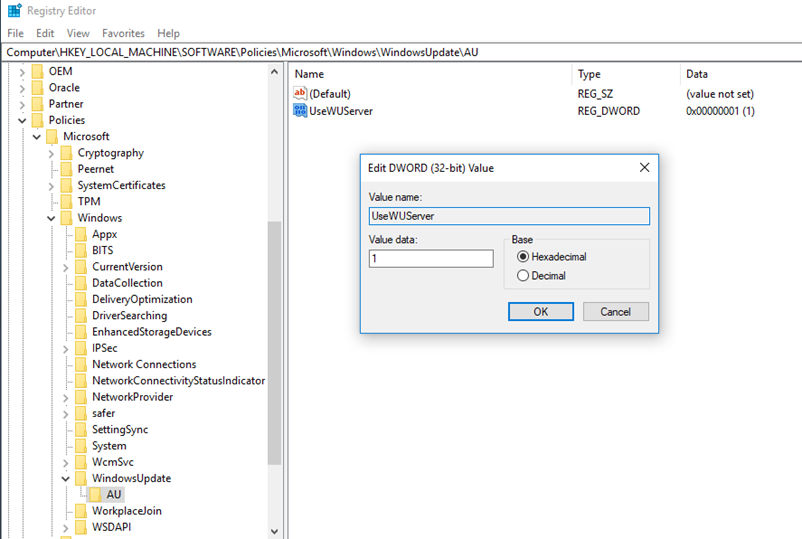Select the WcmSvc tree key
The image size is (802, 539).
click(113, 462)
